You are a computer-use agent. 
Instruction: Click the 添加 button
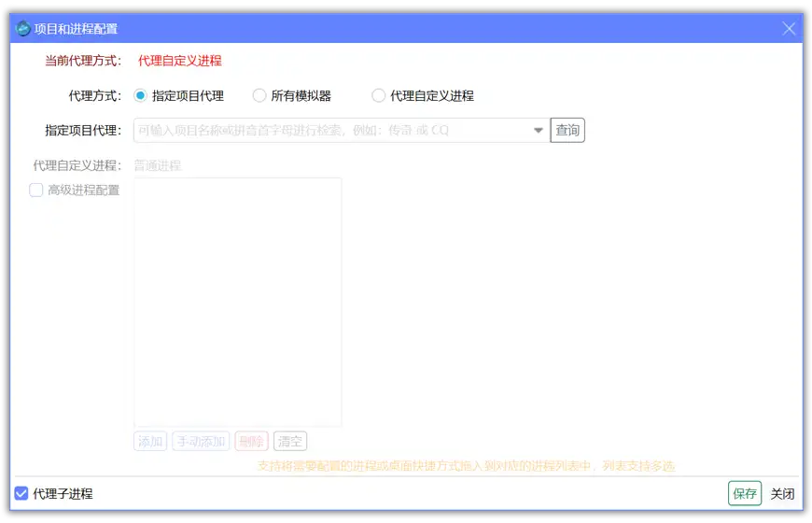pos(150,441)
